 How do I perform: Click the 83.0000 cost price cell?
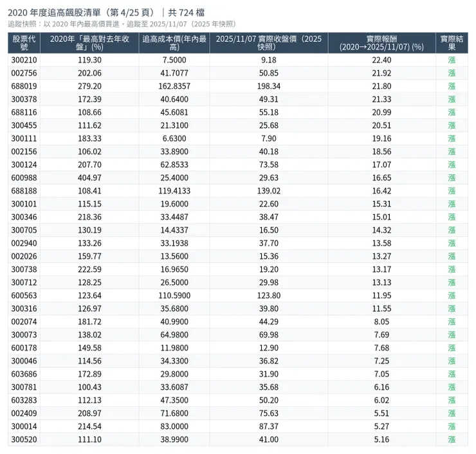(174, 426)
